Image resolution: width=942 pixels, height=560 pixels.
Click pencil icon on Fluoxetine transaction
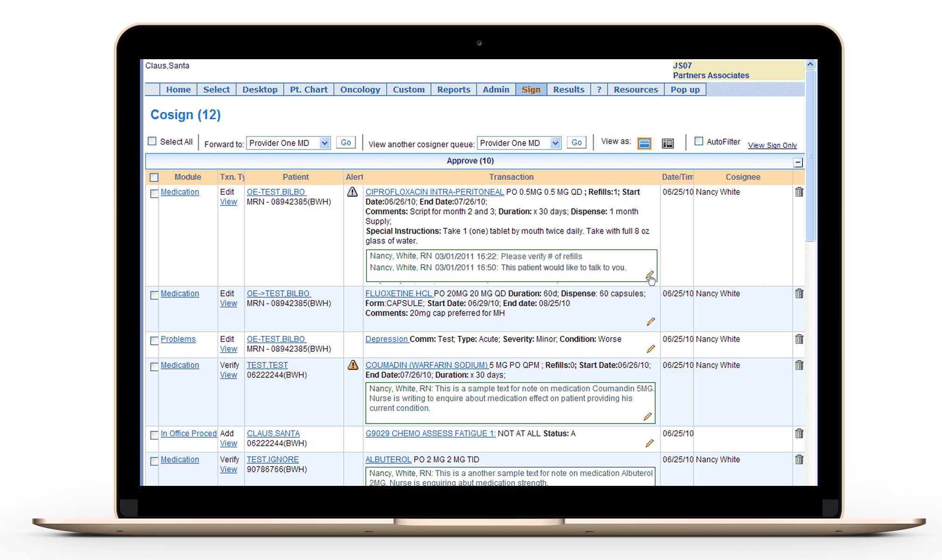pos(650,322)
